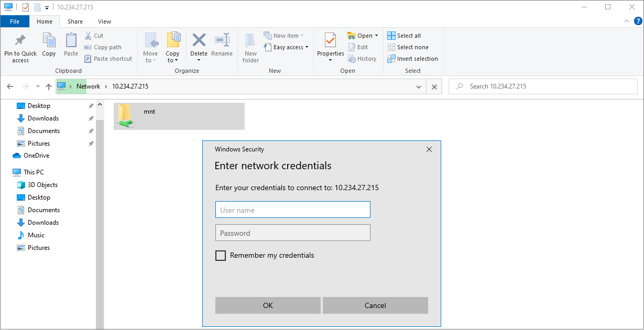Choose Copy path in Clipboard group

(103, 47)
